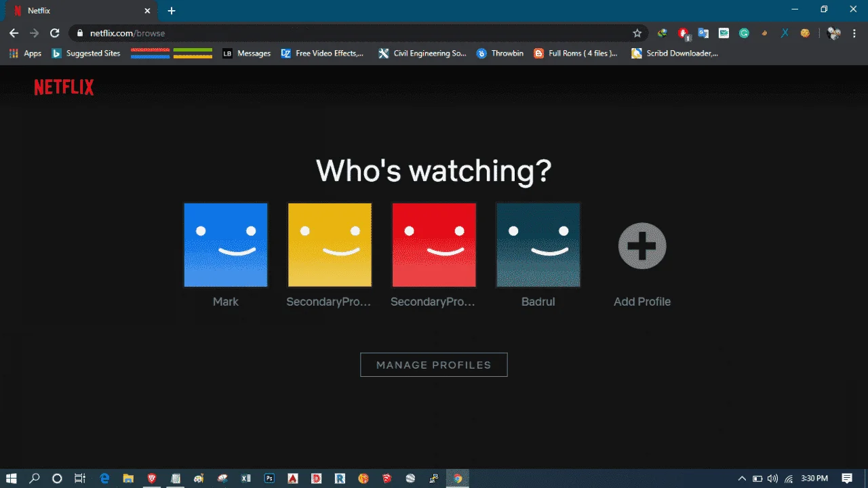Reload the Netflix page
The image size is (868, 488).
pyautogui.click(x=55, y=33)
